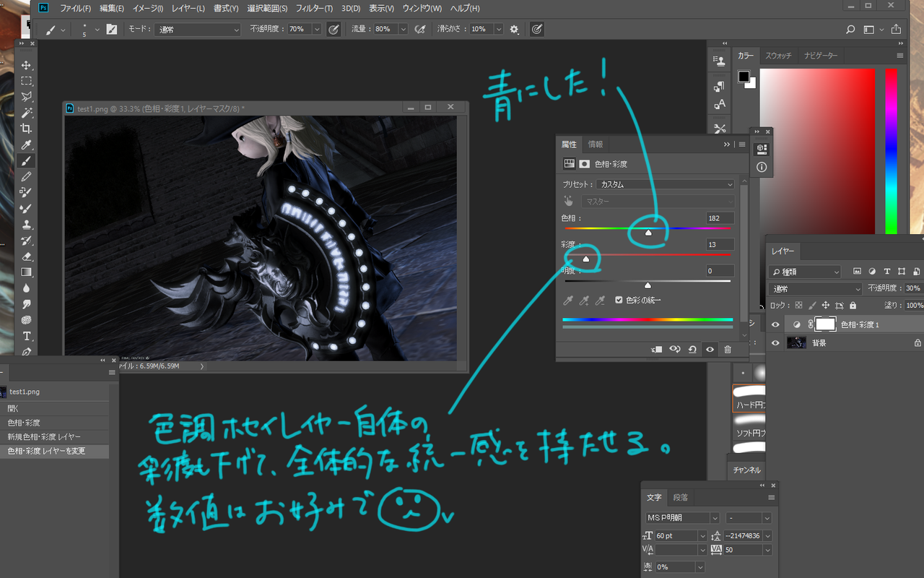Click the targeted adjustment hand icon

[x=569, y=201]
